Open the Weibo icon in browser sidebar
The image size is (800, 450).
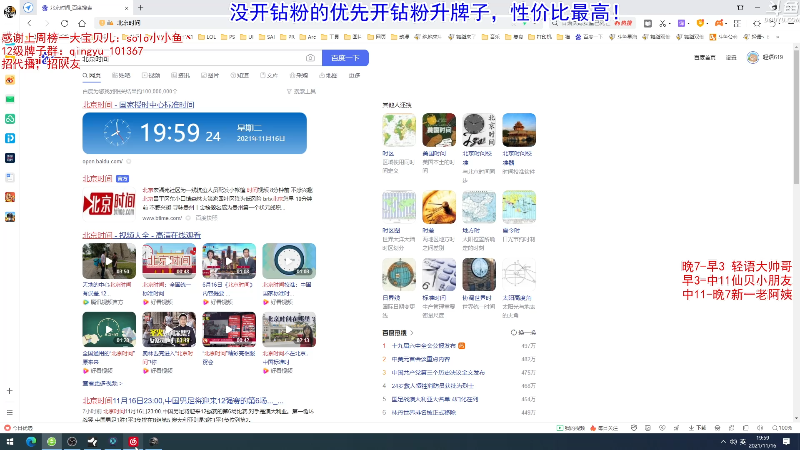click(10, 80)
